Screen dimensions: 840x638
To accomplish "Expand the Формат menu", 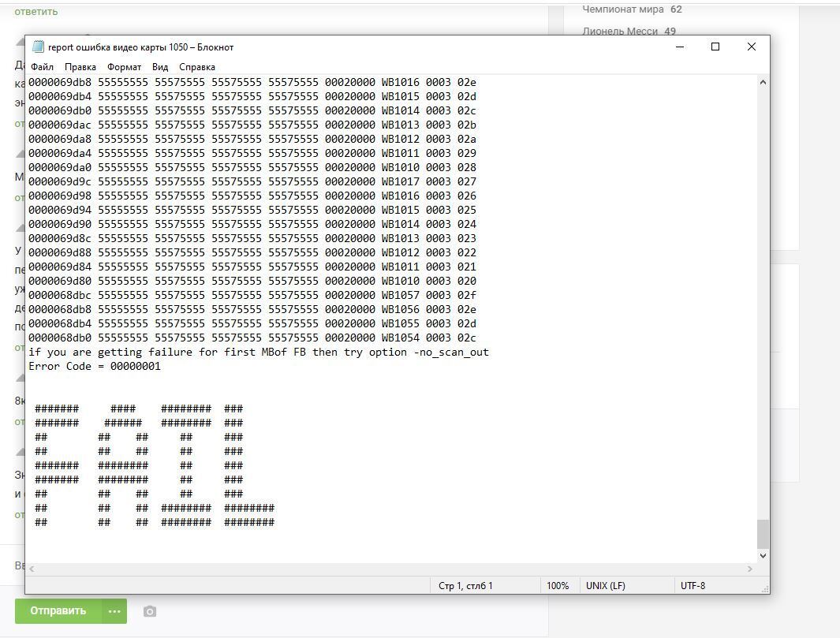I will (125, 67).
